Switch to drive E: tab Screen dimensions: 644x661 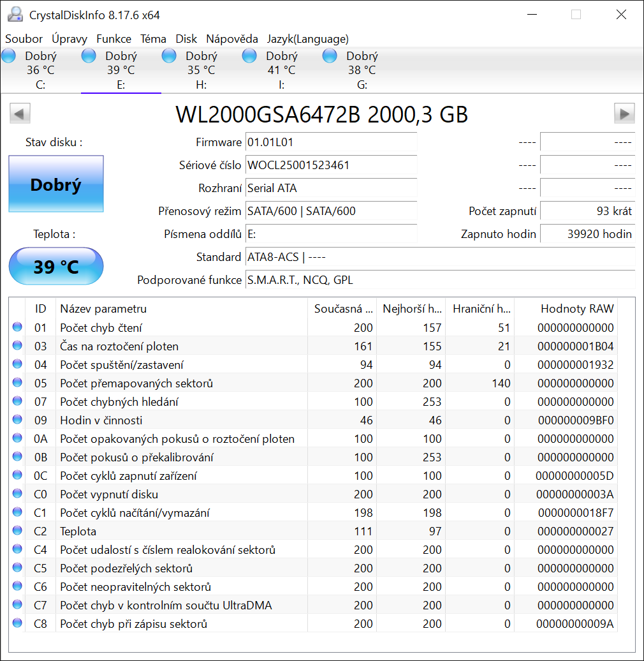click(x=121, y=70)
